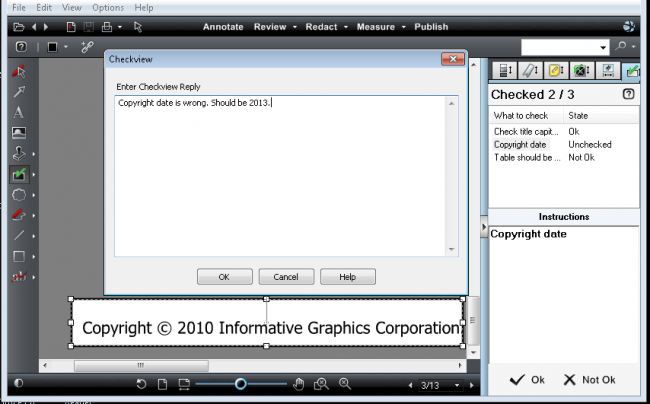The width and height of the screenshot is (650, 404).
Task: Select the Text annotation tool
Action: coord(19,112)
